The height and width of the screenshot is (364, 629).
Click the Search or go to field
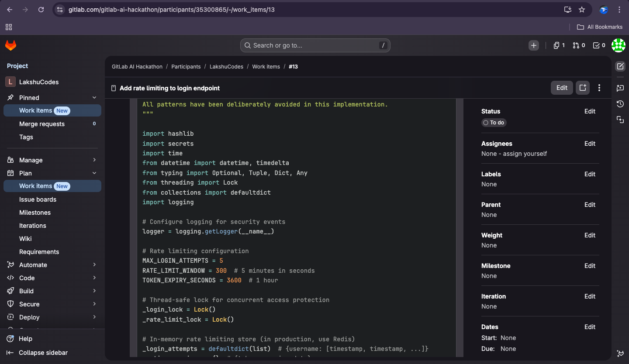[x=315, y=45]
